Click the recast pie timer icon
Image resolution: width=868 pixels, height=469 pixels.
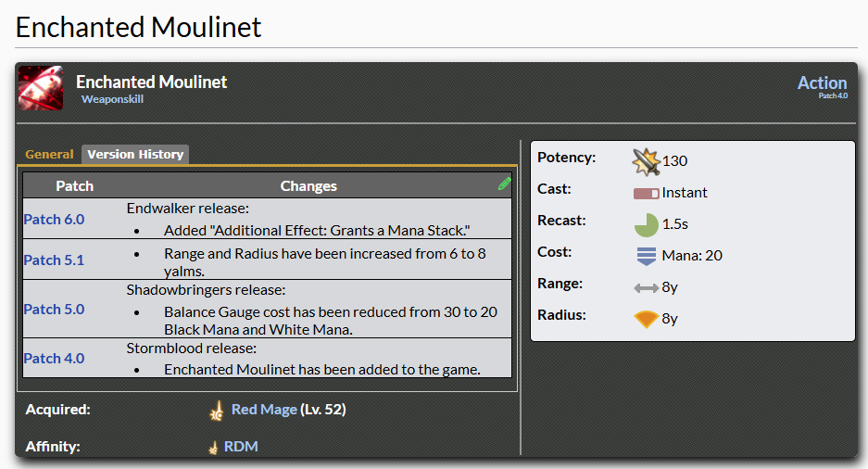pos(646,225)
